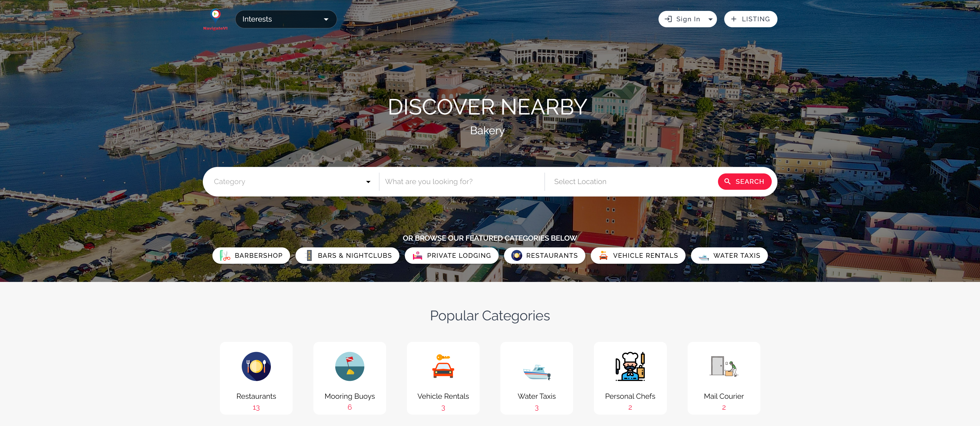
Task: Toggle the Vehicle Rentals featured category filter
Action: [637, 255]
